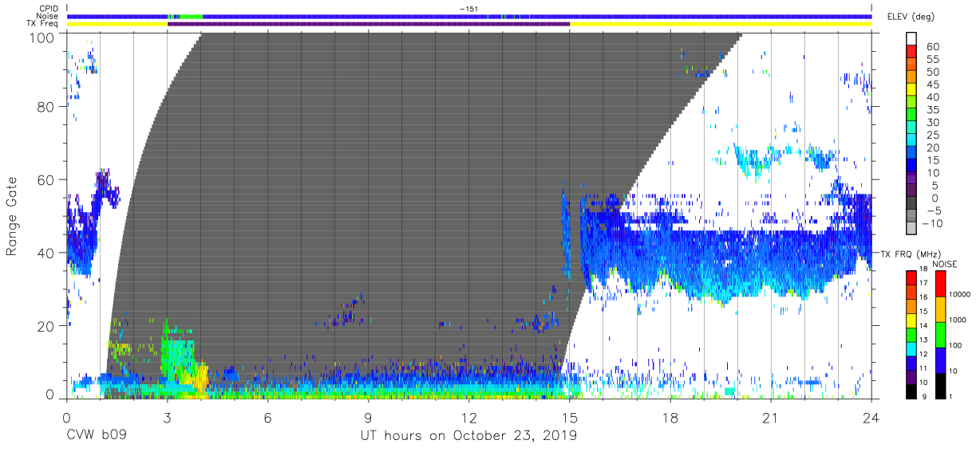Click the purple section of the TX Freq strip
Viewport: 980px width, 452px height.
(x=369, y=24)
